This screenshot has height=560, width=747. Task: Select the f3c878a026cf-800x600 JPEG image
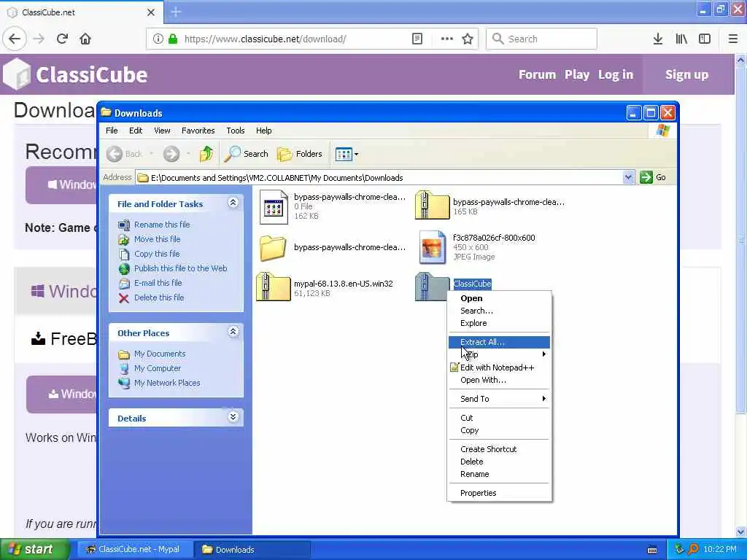pyautogui.click(x=433, y=247)
